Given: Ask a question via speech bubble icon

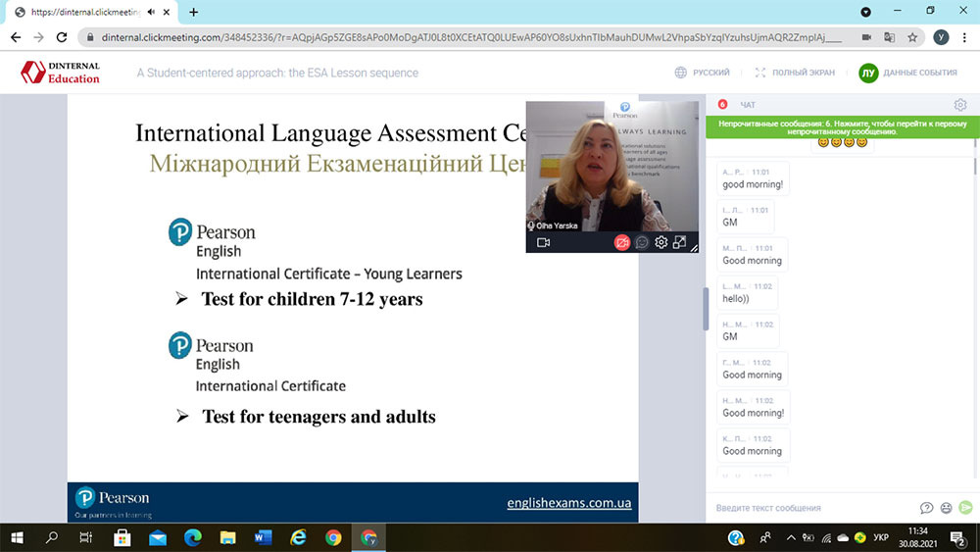Looking at the screenshot, I should click(x=926, y=508).
